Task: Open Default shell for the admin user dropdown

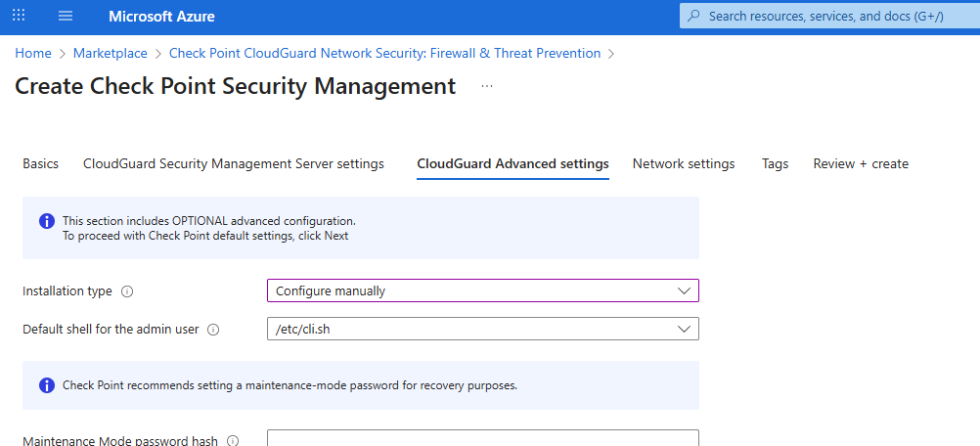Action: click(x=482, y=329)
